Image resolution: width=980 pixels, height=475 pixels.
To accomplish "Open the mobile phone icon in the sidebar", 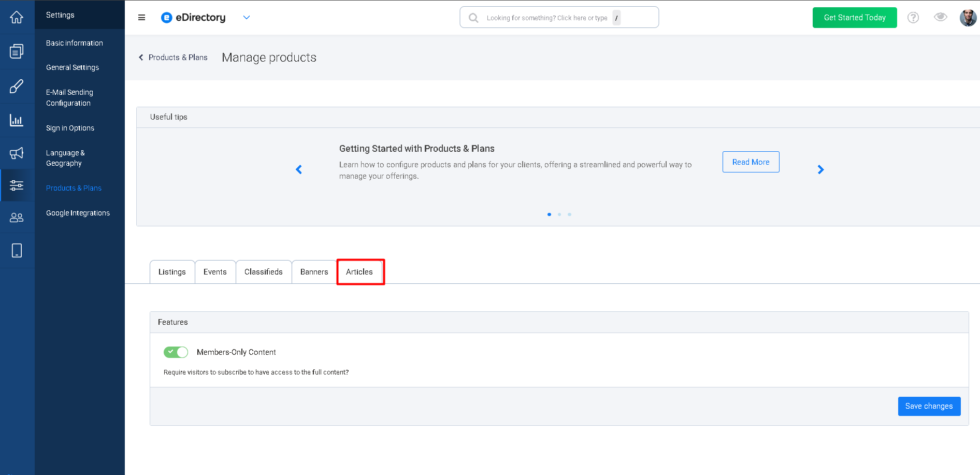I will (17, 251).
